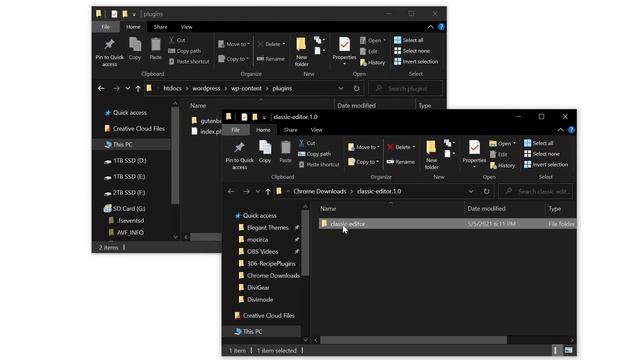Viewport: 640px width, 360px height.
Task: Pin to Quick access in classic-editor.1.0 window
Action: [x=239, y=155]
